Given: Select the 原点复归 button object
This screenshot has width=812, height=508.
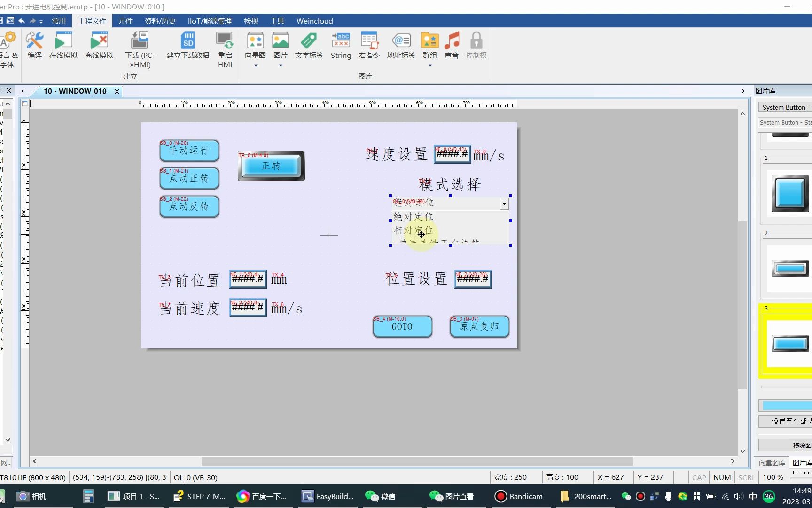Looking at the screenshot, I should 479,326.
